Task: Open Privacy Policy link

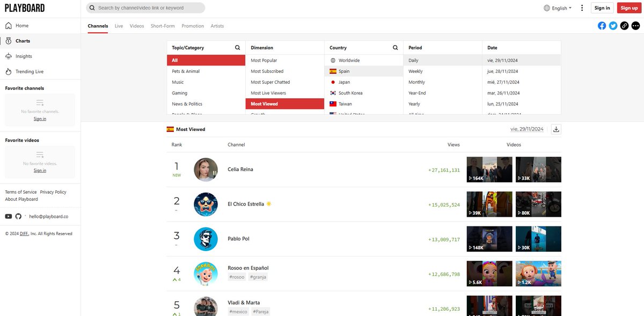Action: pyautogui.click(x=53, y=192)
